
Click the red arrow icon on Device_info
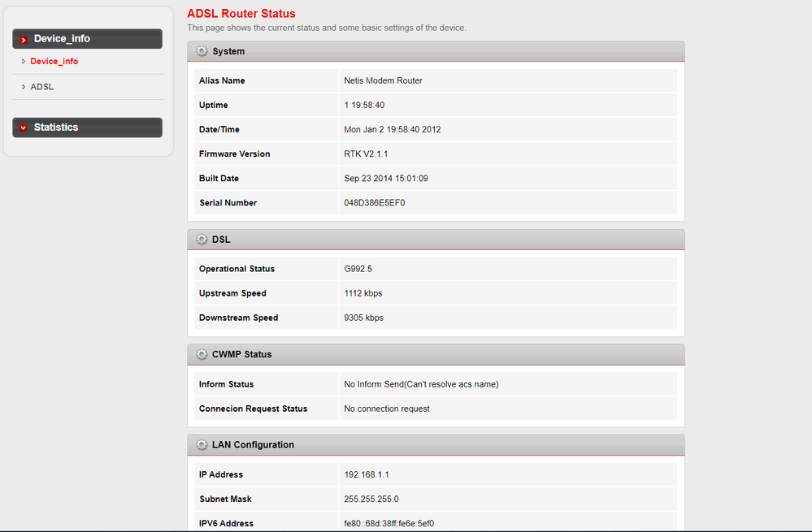click(24, 39)
